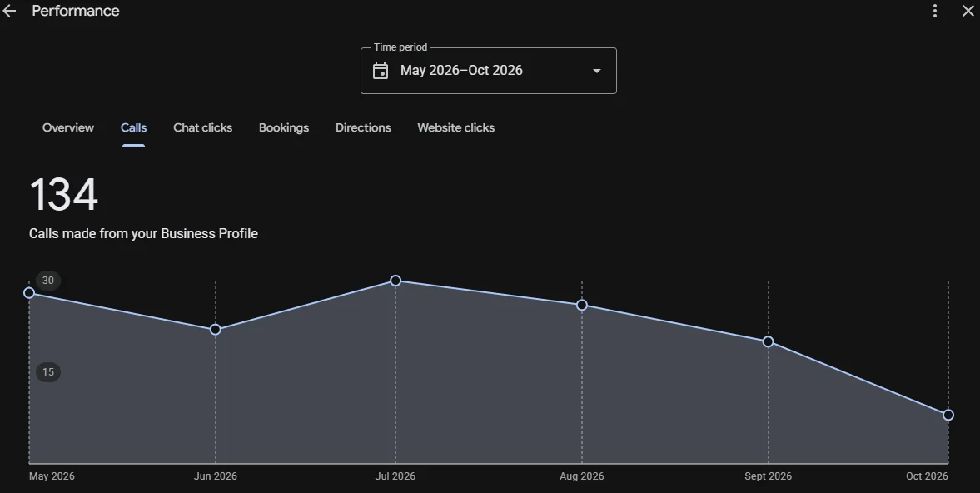Click the Performance page title

[76, 12]
